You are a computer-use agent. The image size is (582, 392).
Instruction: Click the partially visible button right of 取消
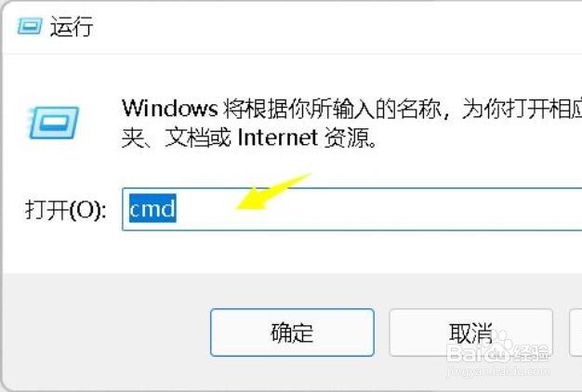pyautogui.click(x=575, y=333)
